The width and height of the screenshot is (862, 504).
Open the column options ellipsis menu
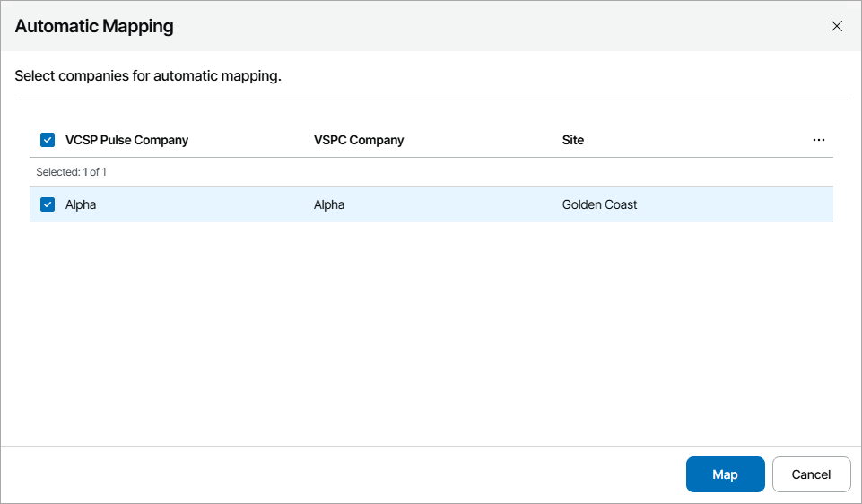pyautogui.click(x=818, y=140)
